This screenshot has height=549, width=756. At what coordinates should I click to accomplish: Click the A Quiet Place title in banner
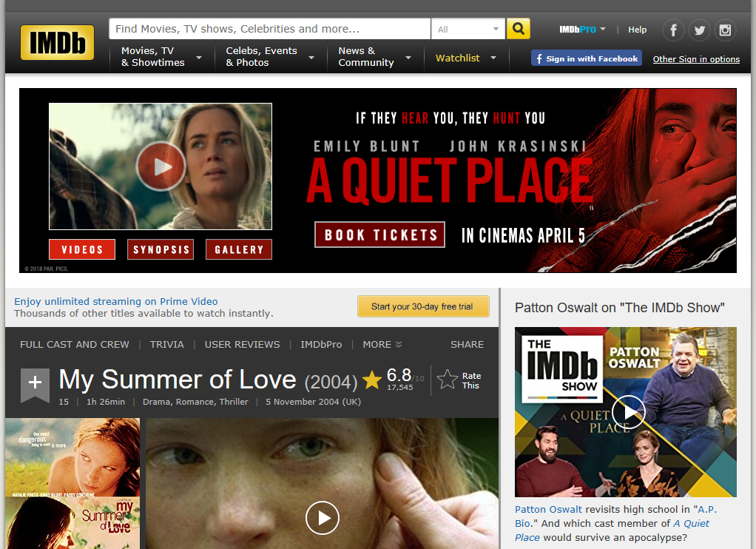pos(449,181)
